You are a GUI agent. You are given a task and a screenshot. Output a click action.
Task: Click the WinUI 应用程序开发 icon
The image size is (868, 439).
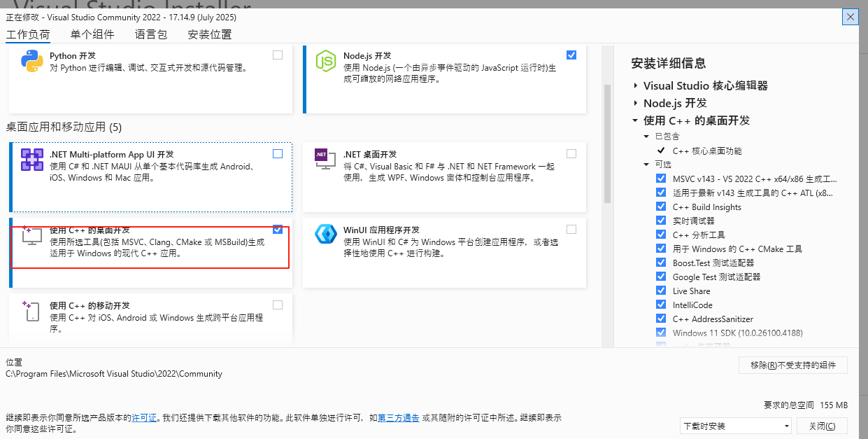326,235
